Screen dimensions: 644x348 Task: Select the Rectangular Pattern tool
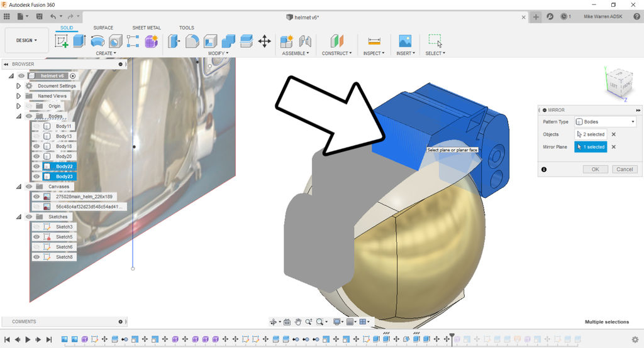point(133,41)
